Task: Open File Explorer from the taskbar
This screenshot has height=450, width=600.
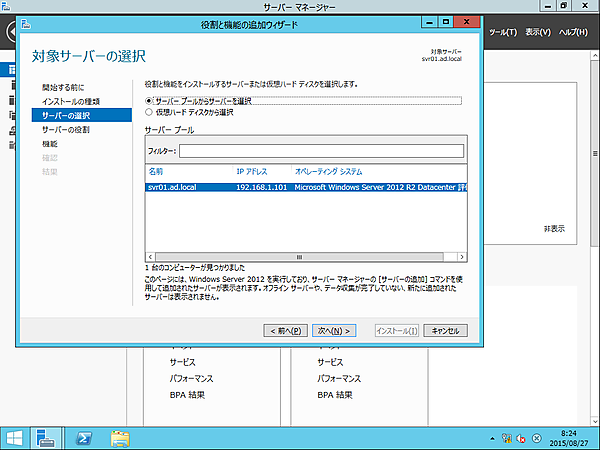Action: [x=120, y=437]
